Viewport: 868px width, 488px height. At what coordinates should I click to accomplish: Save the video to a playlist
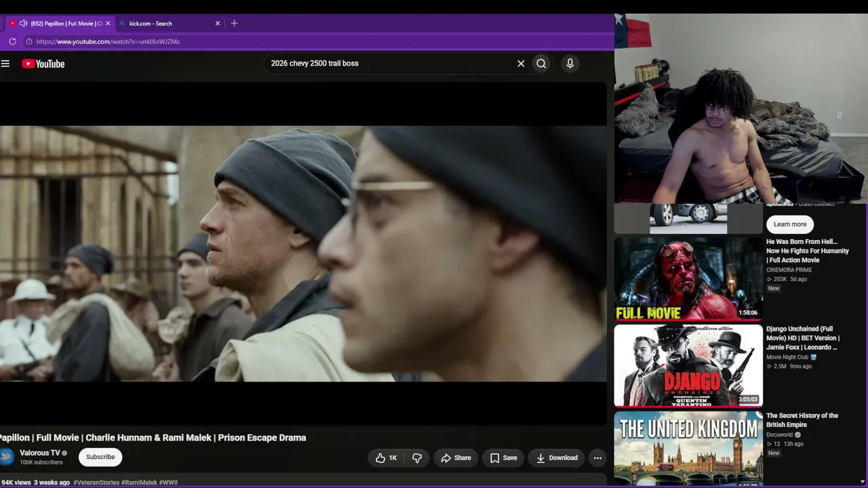pyautogui.click(x=503, y=458)
